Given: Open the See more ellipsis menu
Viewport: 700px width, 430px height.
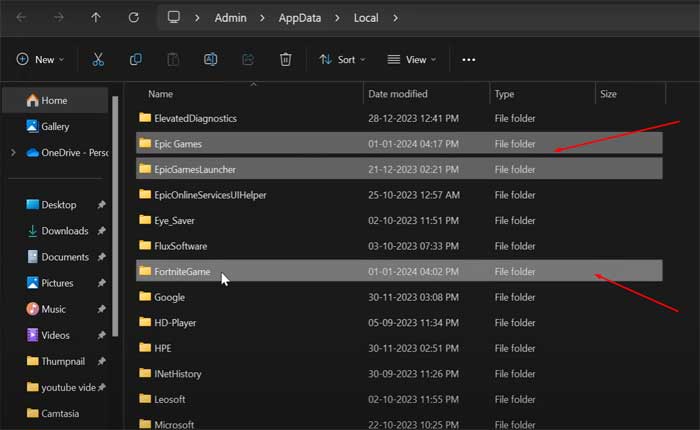Looking at the screenshot, I should click(468, 60).
